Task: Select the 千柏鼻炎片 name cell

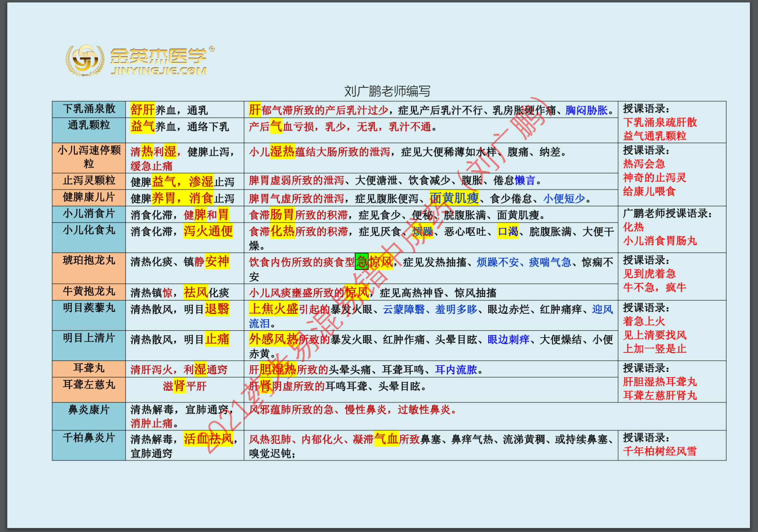Action: pos(89,445)
